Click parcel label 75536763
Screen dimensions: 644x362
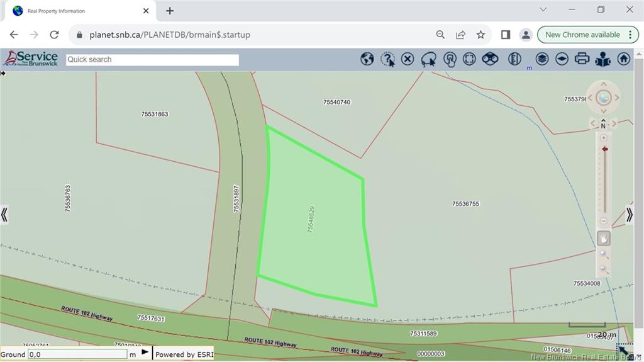coord(68,198)
